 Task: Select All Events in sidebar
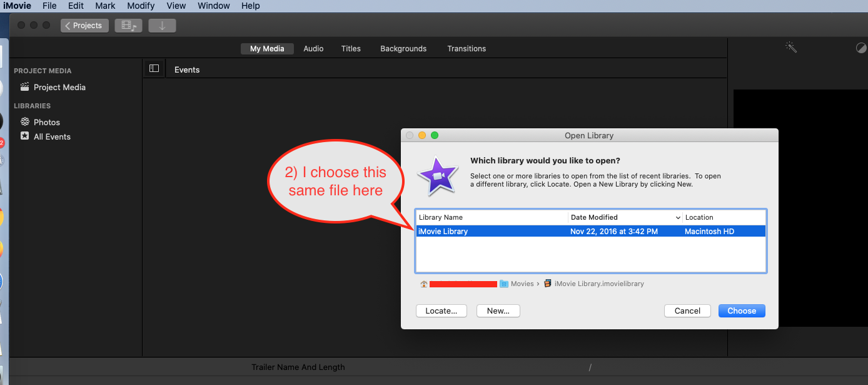(52, 136)
